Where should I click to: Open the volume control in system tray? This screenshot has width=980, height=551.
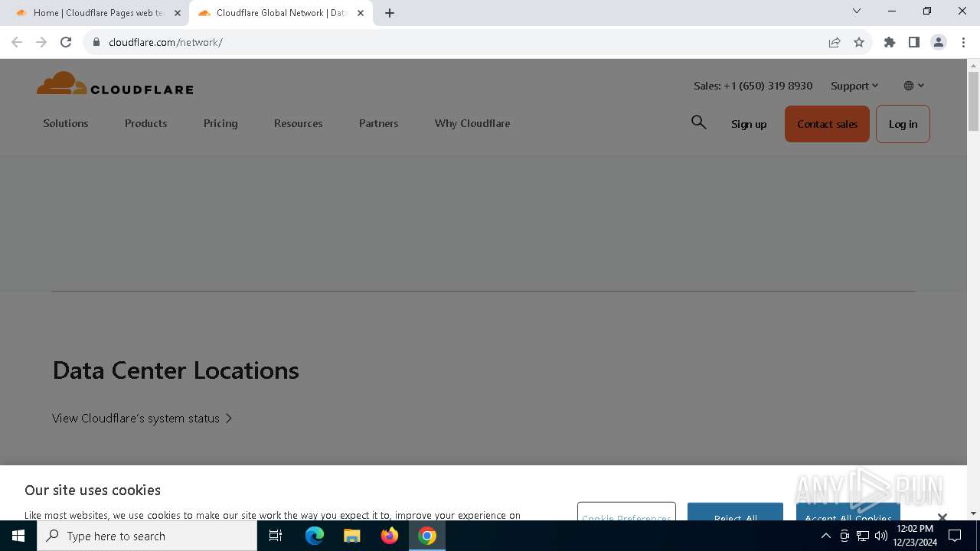881,536
